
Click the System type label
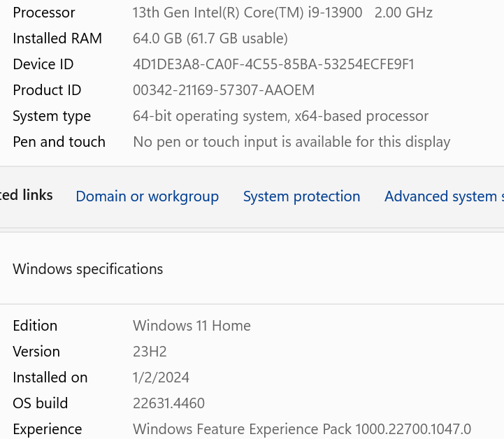click(x=52, y=116)
